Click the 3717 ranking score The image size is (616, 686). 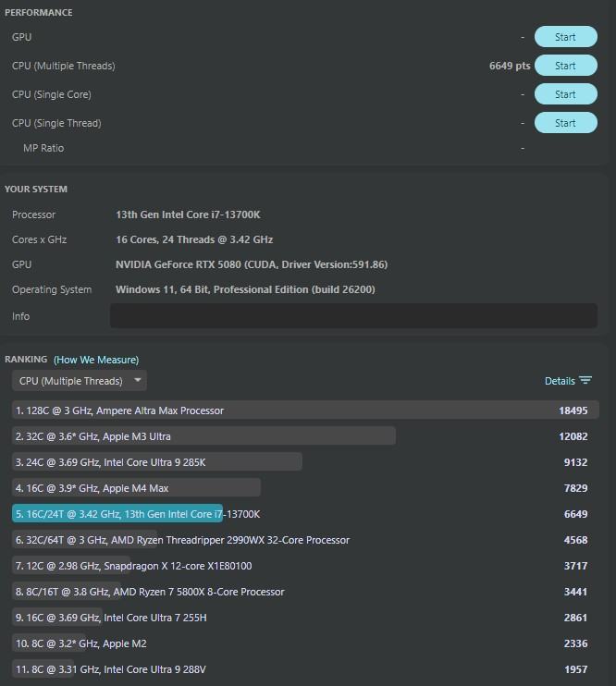point(575,566)
